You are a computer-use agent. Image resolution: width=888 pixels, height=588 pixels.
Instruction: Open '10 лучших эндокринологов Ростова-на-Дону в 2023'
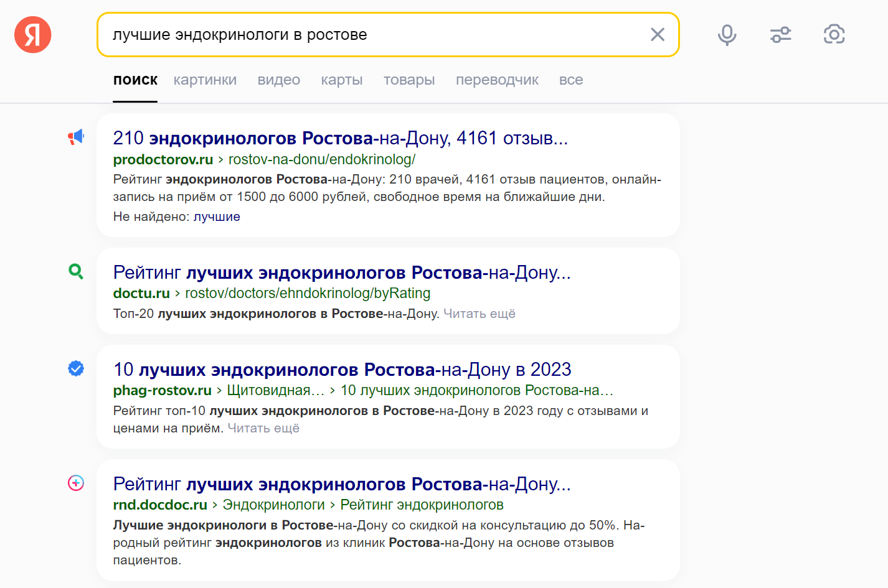[x=342, y=370]
